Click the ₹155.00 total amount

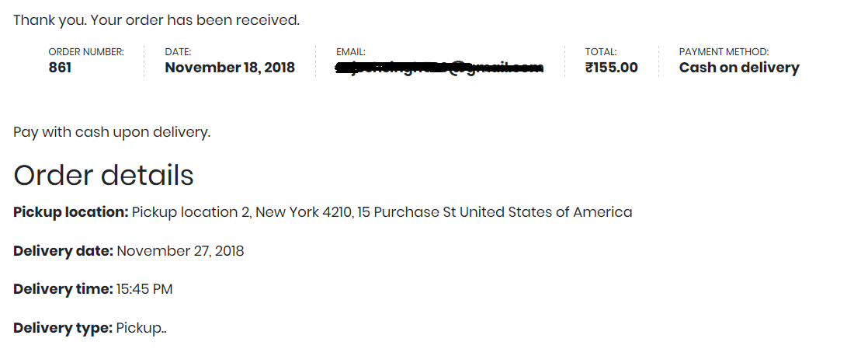click(x=612, y=68)
